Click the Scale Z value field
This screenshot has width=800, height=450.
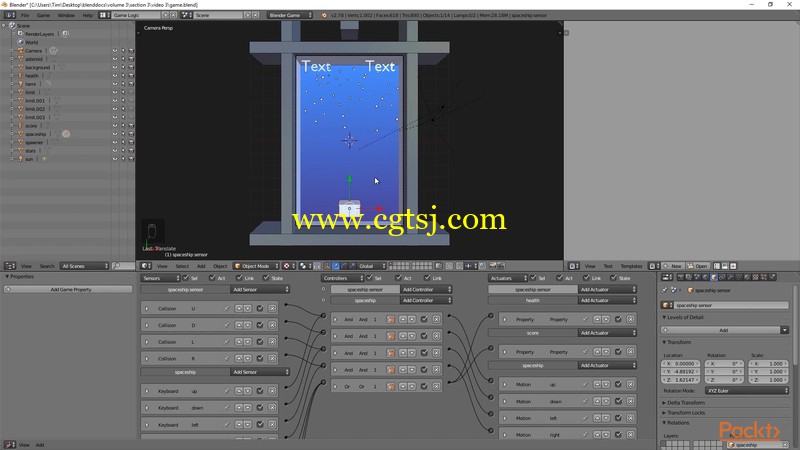tap(769, 380)
